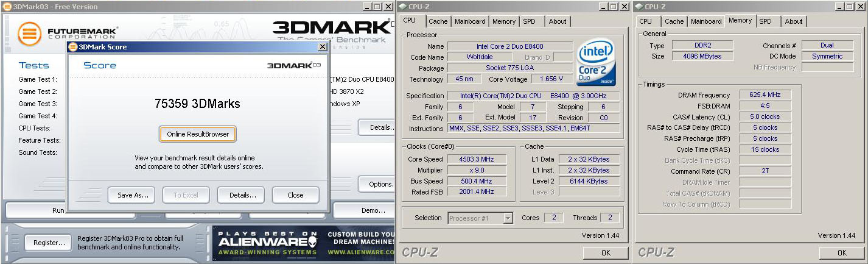868x264 pixels.
Task: Click Cycle Time (tRAS) value 15 clocks
Action: pyautogui.click(x=765, y=149)
